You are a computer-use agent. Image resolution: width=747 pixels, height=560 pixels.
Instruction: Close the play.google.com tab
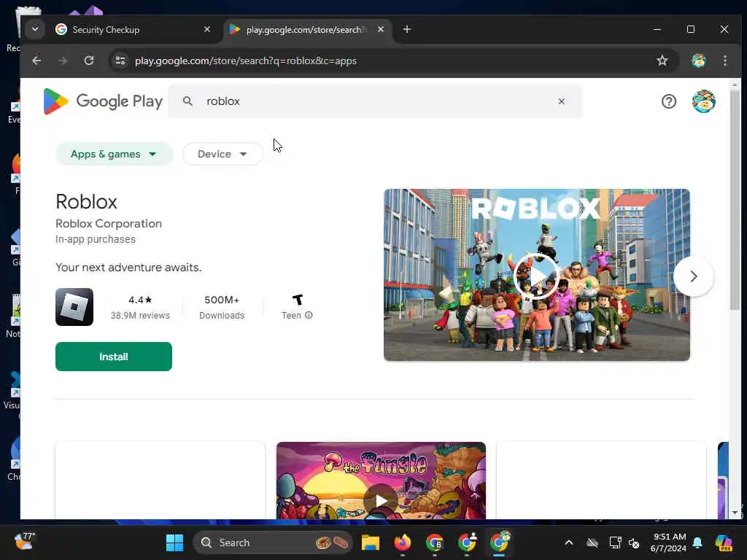coord(381,29)
